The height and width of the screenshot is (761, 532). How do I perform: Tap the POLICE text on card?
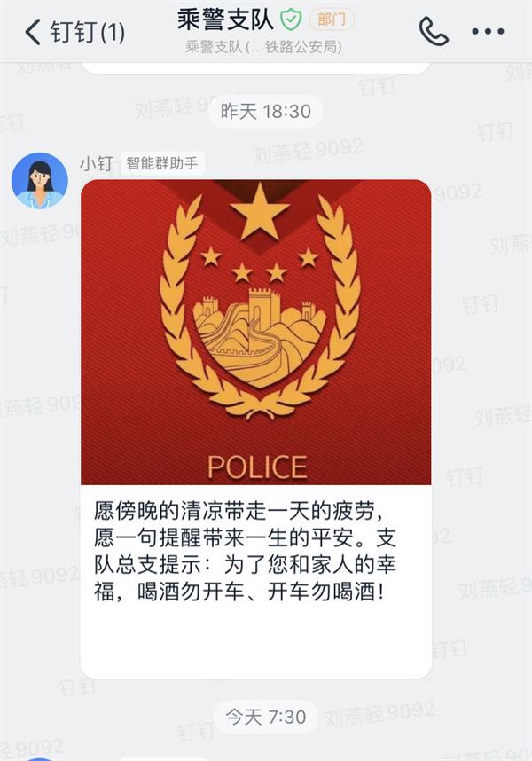tap(257, 467)
